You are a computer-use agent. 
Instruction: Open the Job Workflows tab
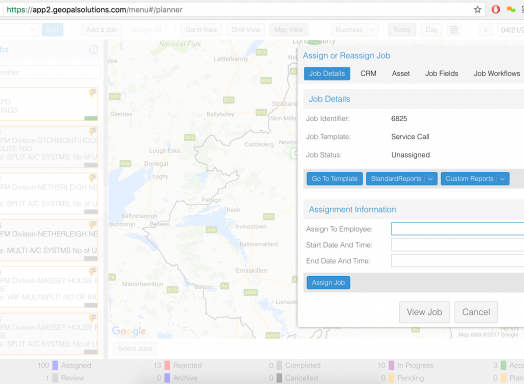[x=497, y=74]
